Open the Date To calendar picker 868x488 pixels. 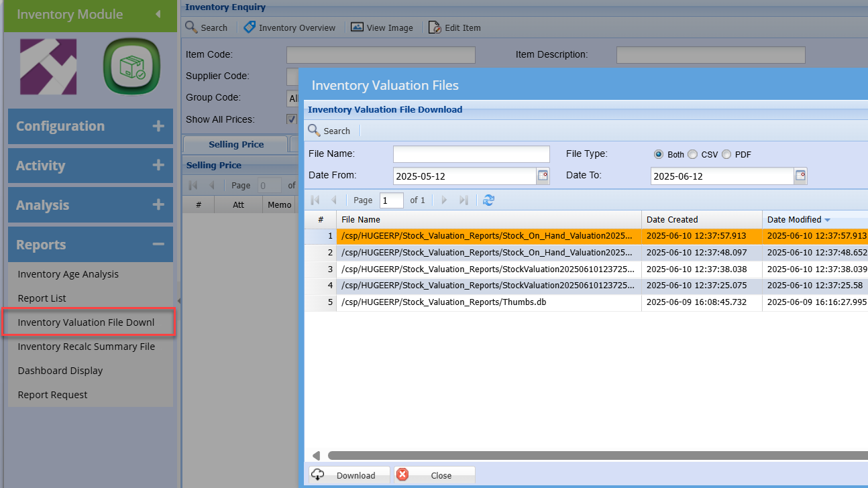pyautogui.click(x=800, y=176)
